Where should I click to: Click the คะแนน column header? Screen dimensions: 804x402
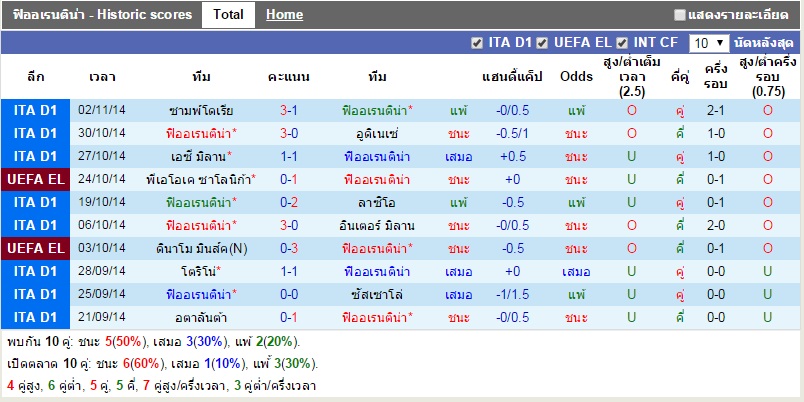[288, 77]
